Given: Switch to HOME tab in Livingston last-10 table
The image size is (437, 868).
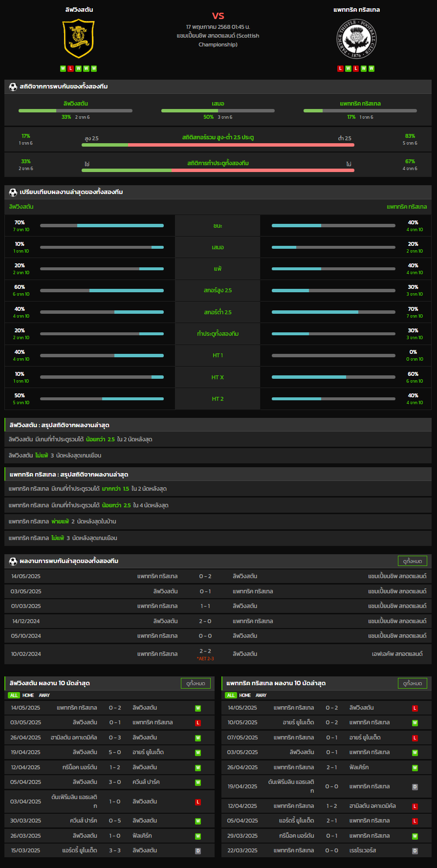Looking at the screenshot, I should (28, 695).
